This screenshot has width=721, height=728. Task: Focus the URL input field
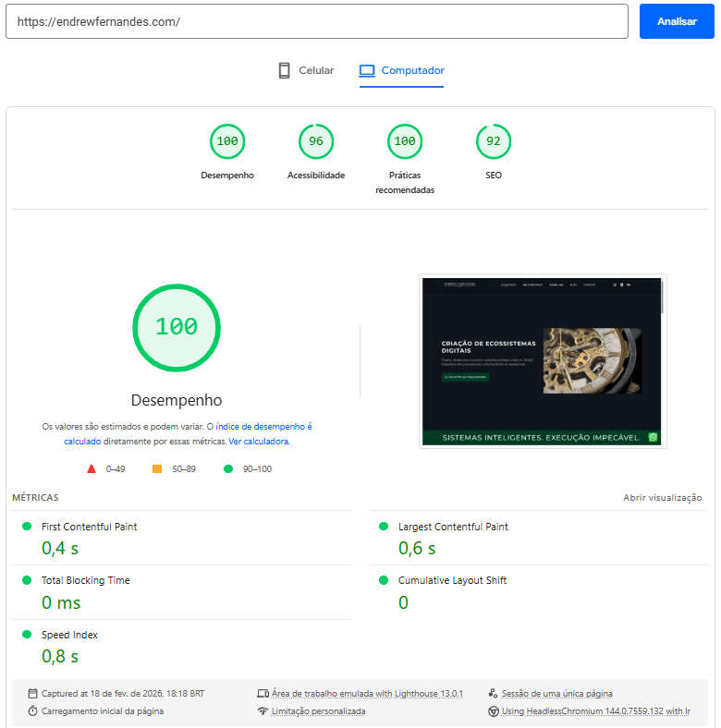point(316,21)
